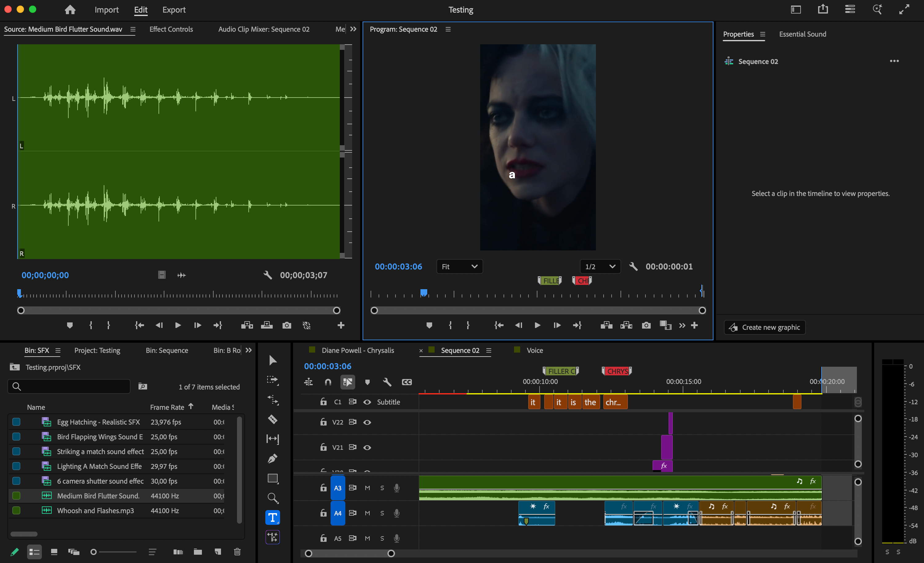The image size is (924, 563).
Task: Click the Export Frame camera in Program monitor
Action: [x=646, y=325]
